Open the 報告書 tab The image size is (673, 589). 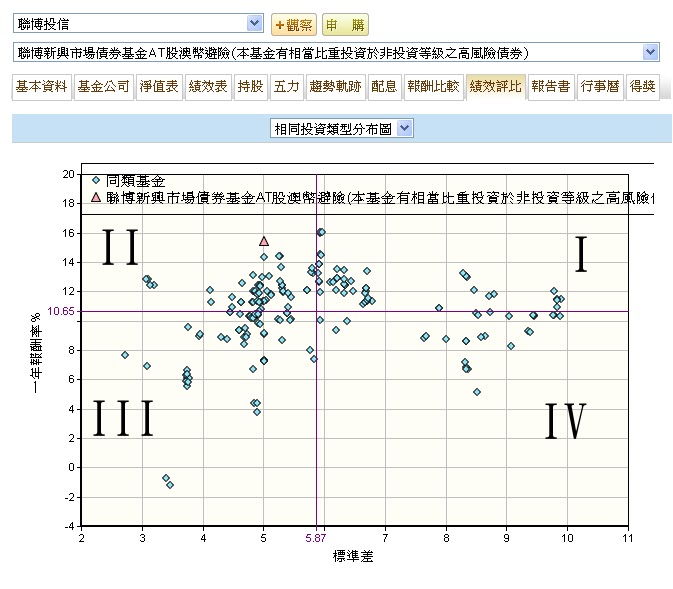pos(551,87)
